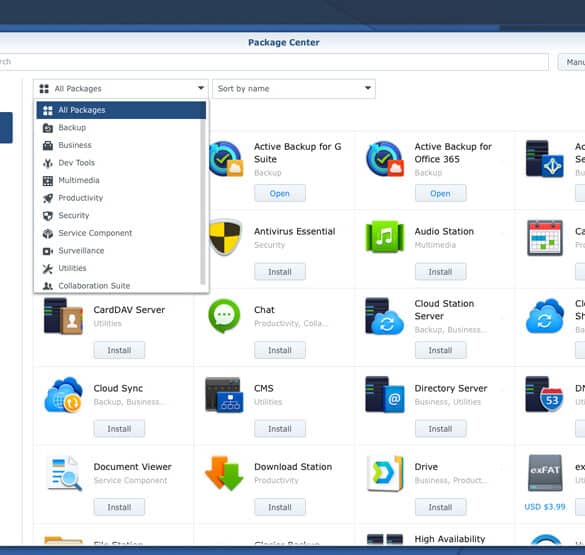Open Active Backup for G Suite
This screenshot has height=555, width=585.
[x=280, y=193]
